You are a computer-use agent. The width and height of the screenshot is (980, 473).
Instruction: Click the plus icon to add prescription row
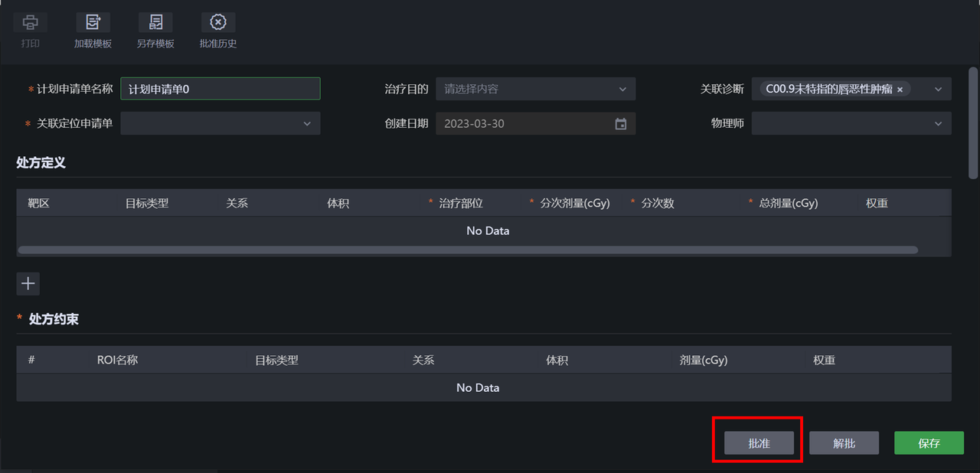(28, 284)
